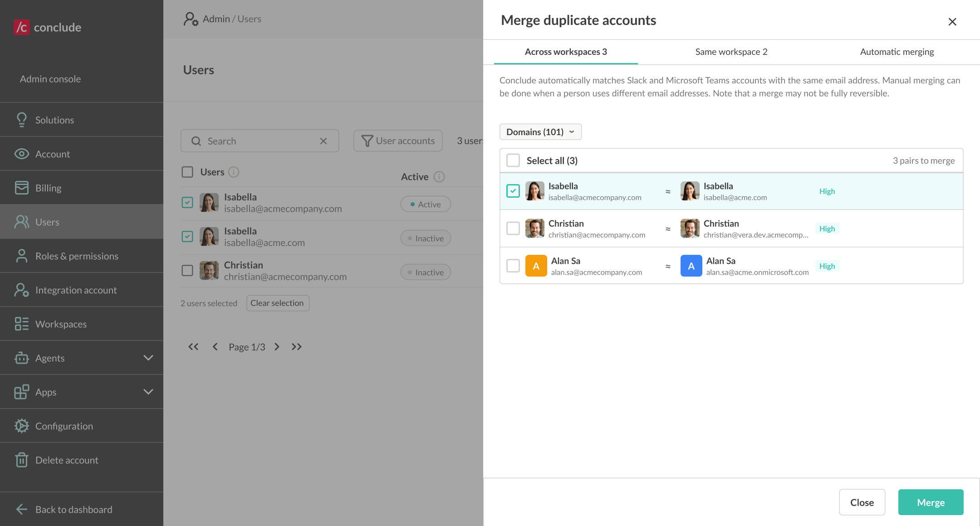Expand the Agents sidebar section chevron

[x=148, y=358]
